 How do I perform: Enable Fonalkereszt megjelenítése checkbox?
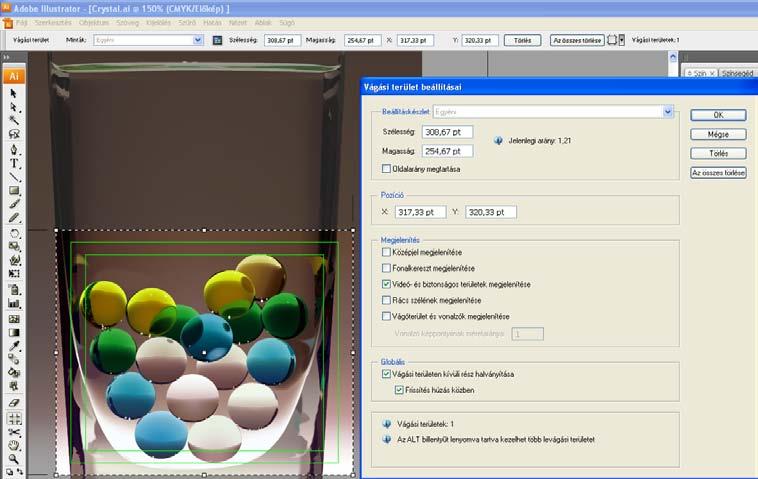tap(386, 268)
